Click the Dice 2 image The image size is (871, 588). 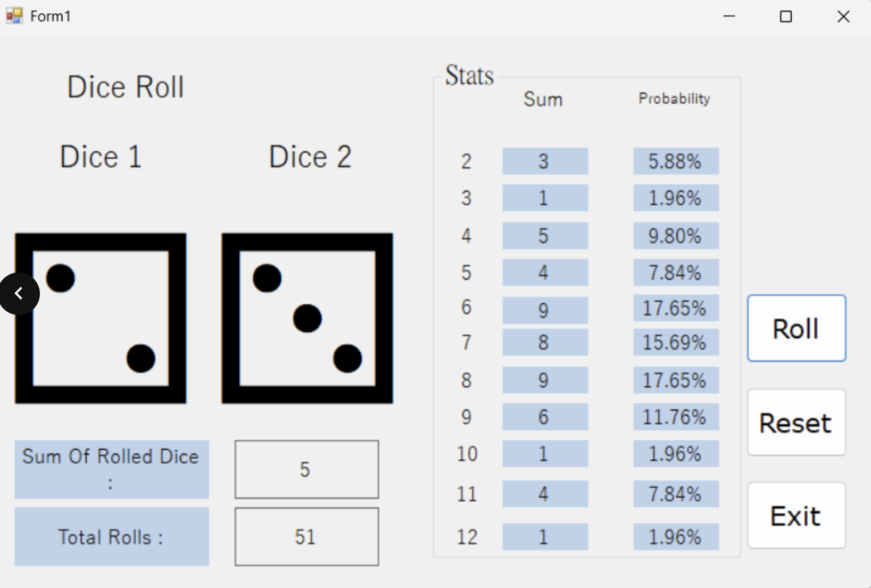(x=307, y=318)
